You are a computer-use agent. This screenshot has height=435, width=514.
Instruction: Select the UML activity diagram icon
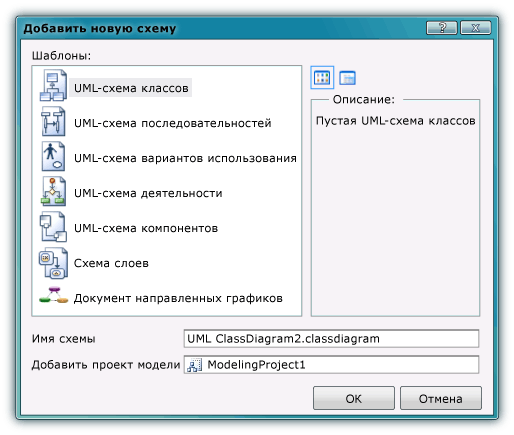click(53, 191)
